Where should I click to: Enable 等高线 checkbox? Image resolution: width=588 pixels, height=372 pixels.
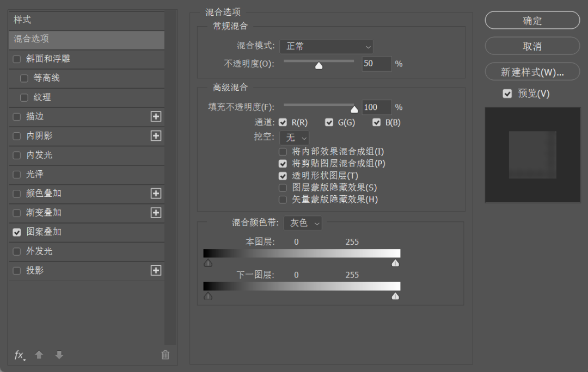tap(24, 78)
